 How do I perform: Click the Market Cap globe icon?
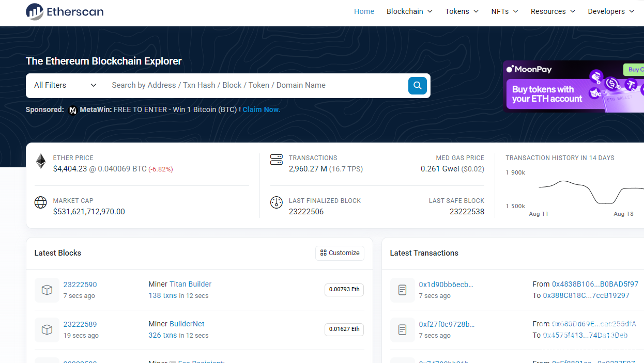coord(41,202)
